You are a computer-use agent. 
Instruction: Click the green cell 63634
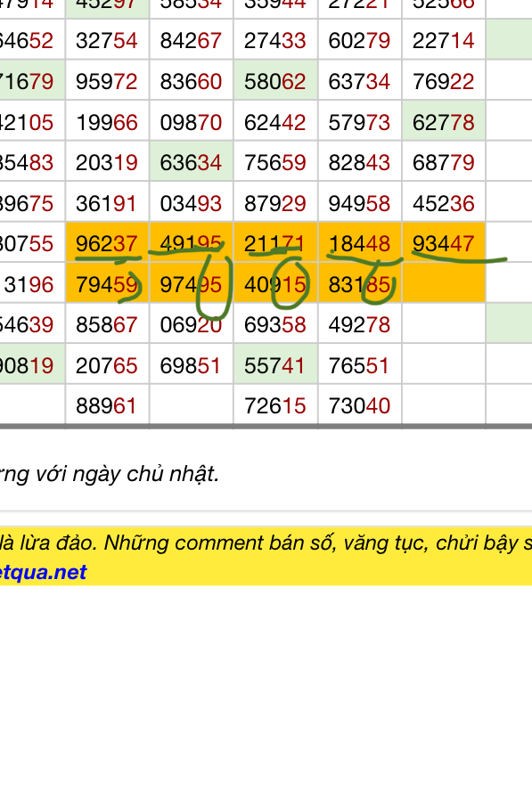tap(191, 161)
